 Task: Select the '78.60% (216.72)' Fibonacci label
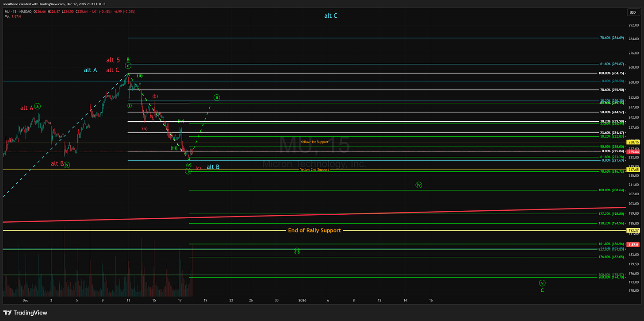tap(613, 171)
